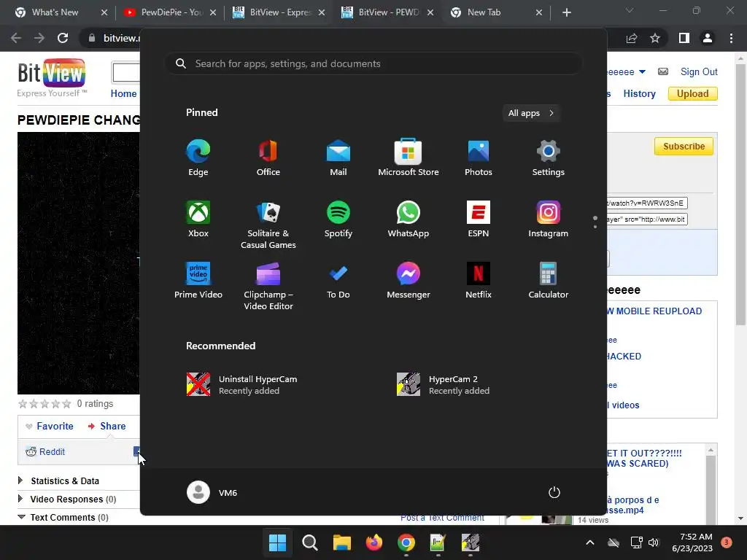Launch Netflix pinned app
Viewport: 747px width, 560px height.
479,281
